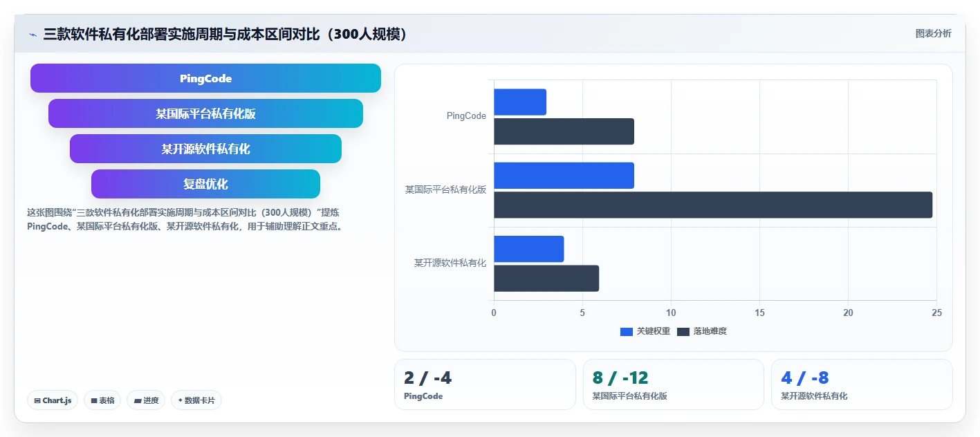Click 某开源软件私有化 blue bar
Screen dimensions: 980x437
[529, 249]
